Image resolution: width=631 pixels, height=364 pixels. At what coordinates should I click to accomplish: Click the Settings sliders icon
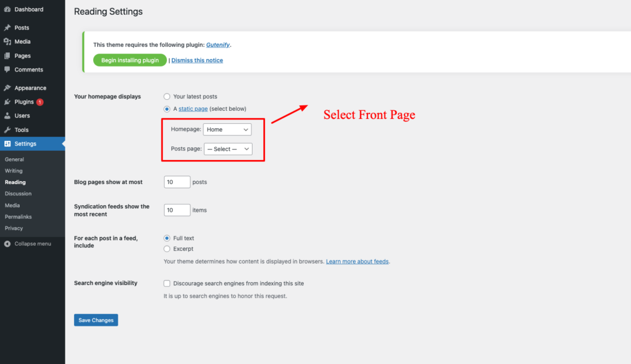tap(7, 144)
